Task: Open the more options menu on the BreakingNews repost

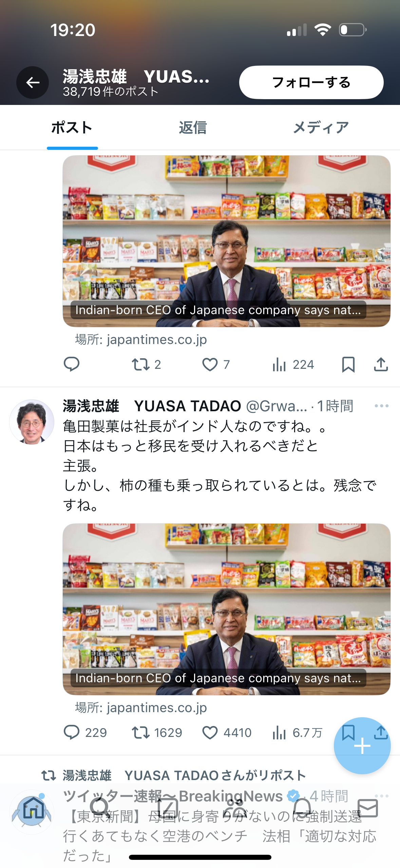Action: pyautogui.click(x=381, y=796)
